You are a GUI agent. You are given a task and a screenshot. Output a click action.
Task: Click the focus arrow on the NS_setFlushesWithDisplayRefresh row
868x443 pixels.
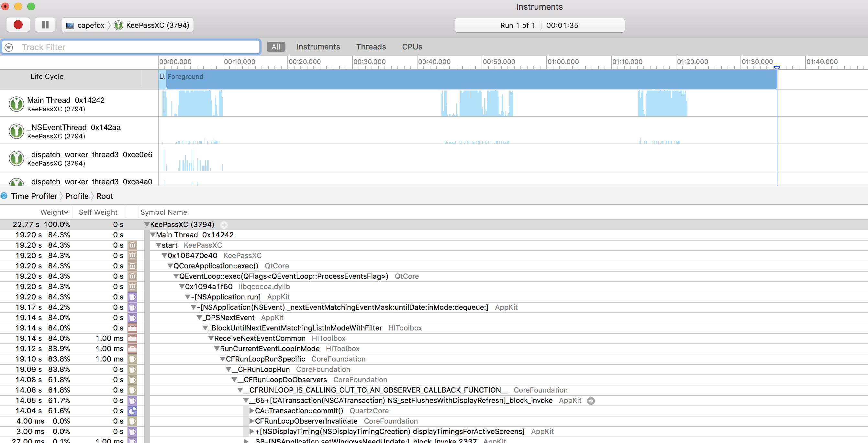[591, 401]
